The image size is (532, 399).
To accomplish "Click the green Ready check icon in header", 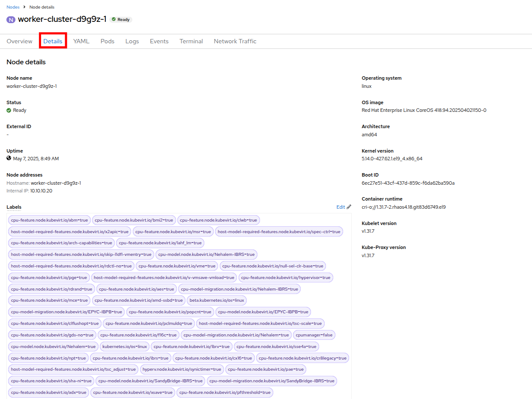I will pyautogui.click(x=114, y=20).
